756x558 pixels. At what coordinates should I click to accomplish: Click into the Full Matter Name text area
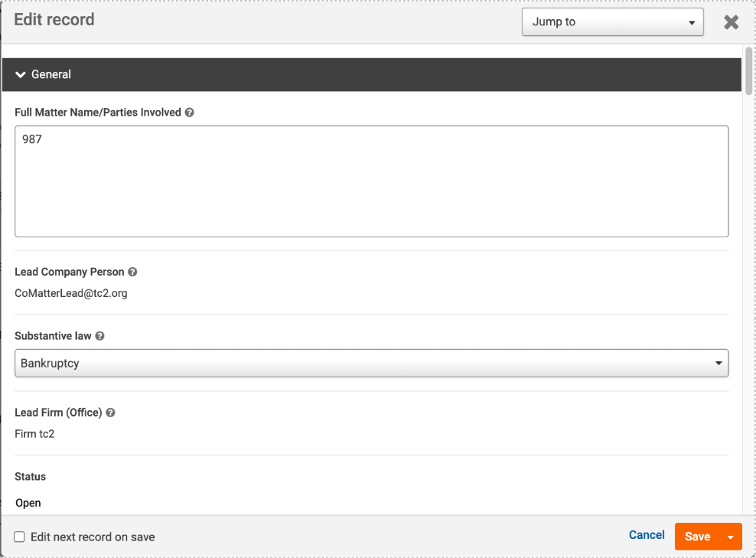click(371, 181)
